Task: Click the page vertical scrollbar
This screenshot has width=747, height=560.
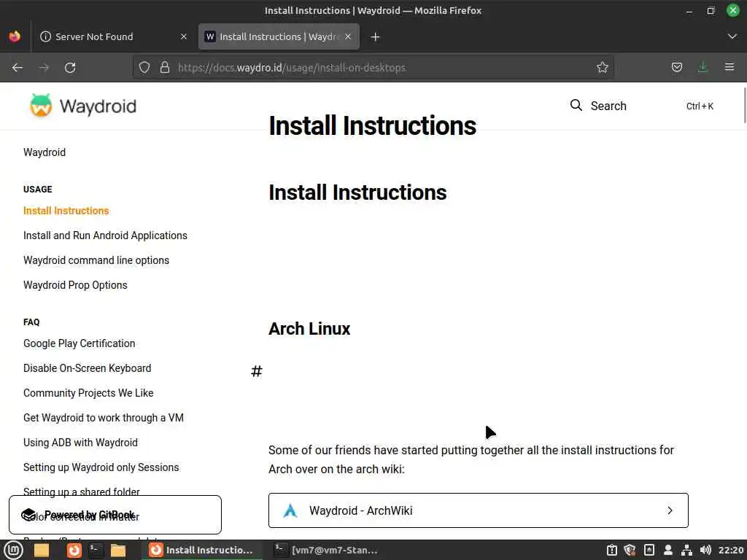Action: click(744, 106)
